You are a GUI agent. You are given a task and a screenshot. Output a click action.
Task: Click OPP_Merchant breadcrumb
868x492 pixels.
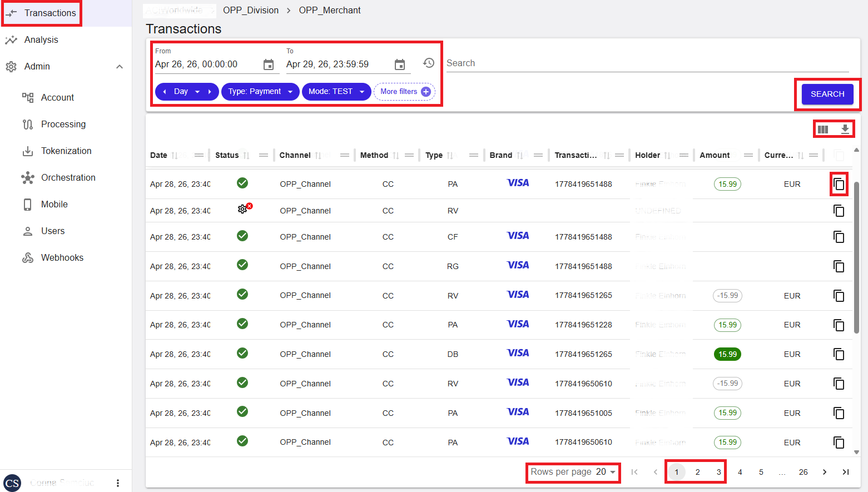[330, 11]
